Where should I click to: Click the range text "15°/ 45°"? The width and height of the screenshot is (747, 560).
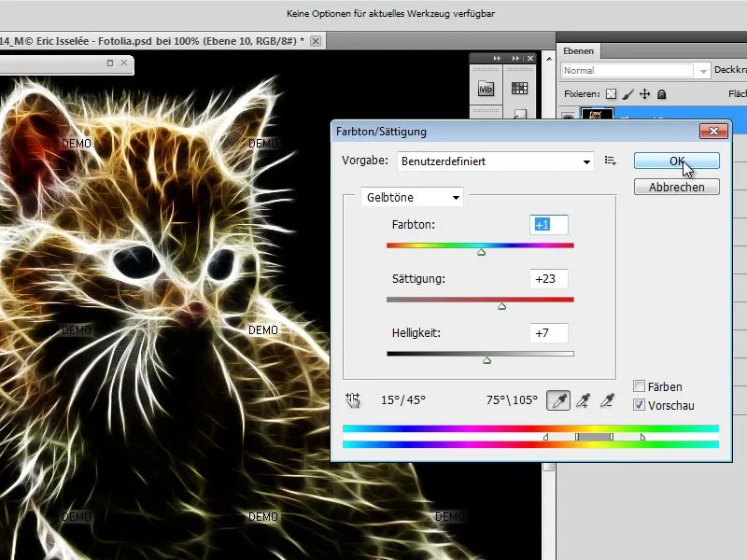[x=403, y=400]
